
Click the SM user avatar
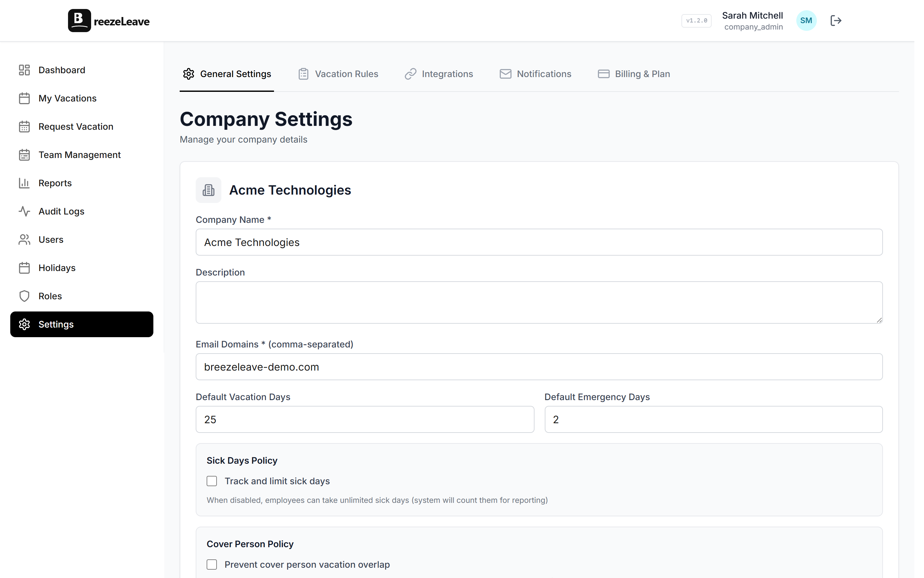[806, 21]
